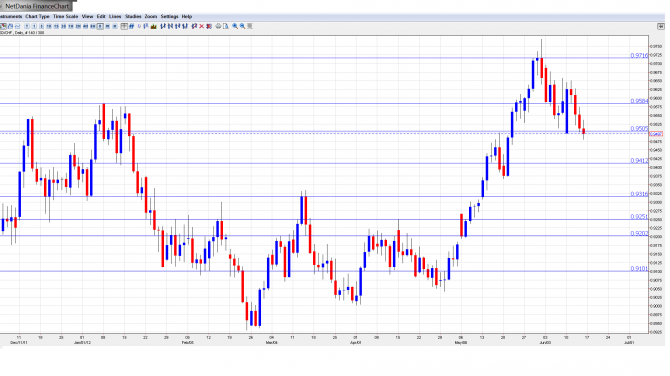This screenshot has width=670, height=376.
Task: Click the NetDania FinanceChart title
Action: (x=37, y=6)
